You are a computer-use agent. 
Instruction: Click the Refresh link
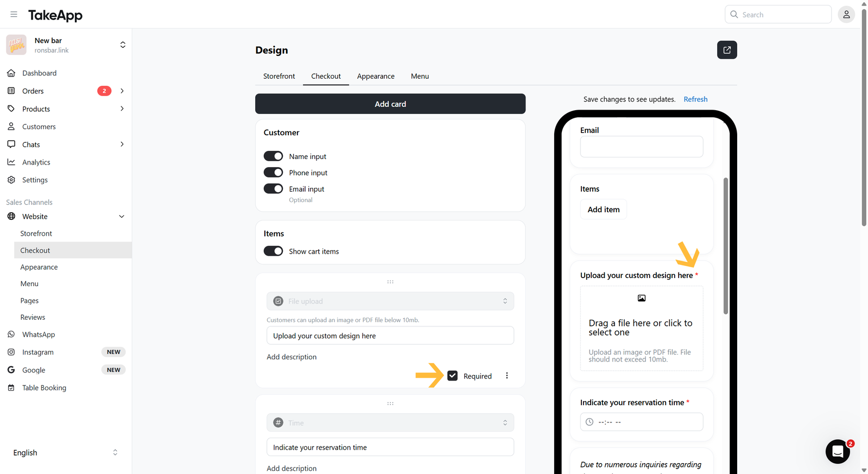click(695, 99)
